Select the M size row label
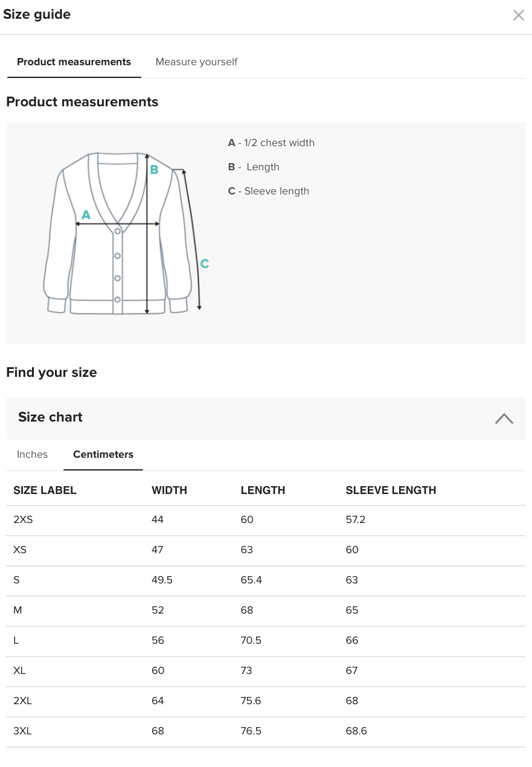Viewport: 532px width, 767px height. (18, 610)
